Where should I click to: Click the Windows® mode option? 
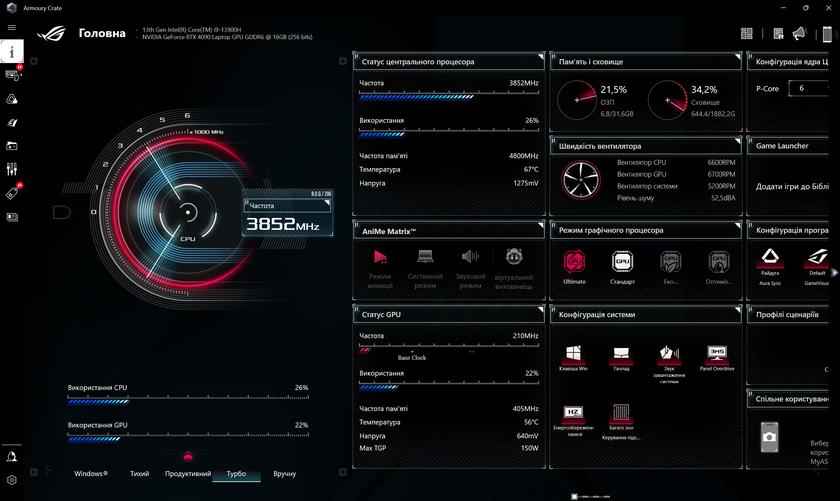click(x=91, y=474)
